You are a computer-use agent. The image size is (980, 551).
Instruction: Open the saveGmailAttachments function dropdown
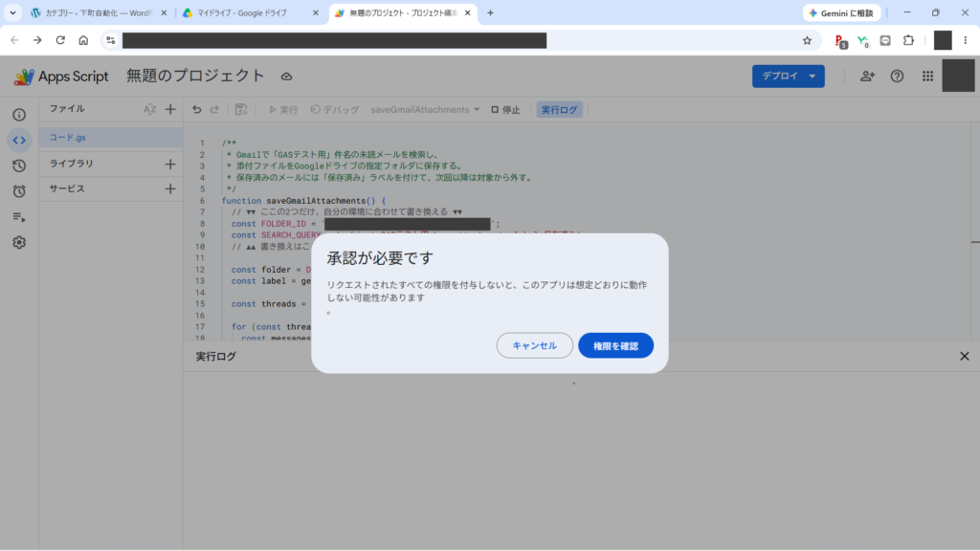[425, 109]
